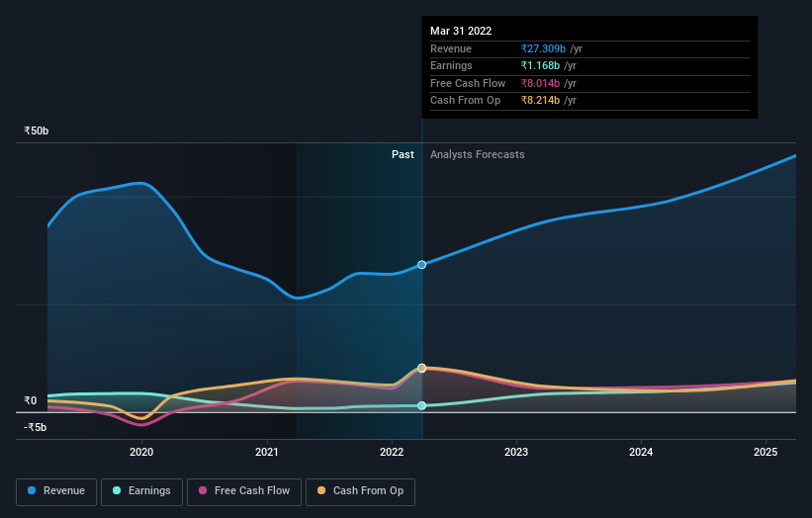
Task: Click the 2023 x-axis label
Action: pos(516,452)
